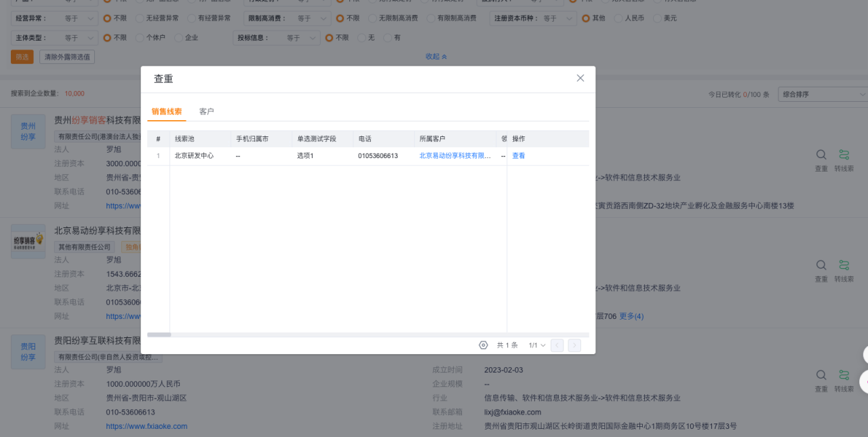Select 有 for 投标信息 filter

click(388, 38)
